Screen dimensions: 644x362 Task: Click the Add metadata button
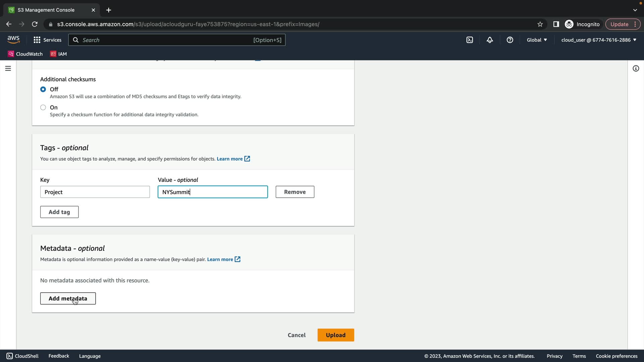click(68, 298)
